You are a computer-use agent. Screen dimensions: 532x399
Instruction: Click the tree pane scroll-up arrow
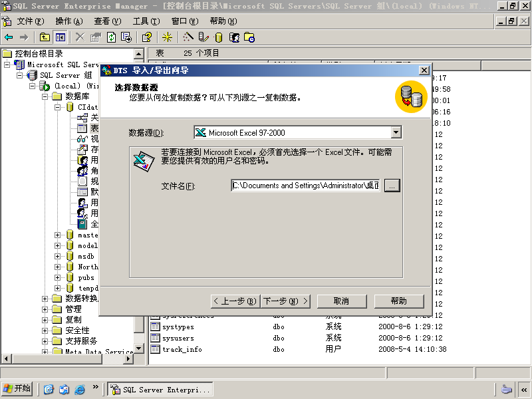tap(138, 54)
